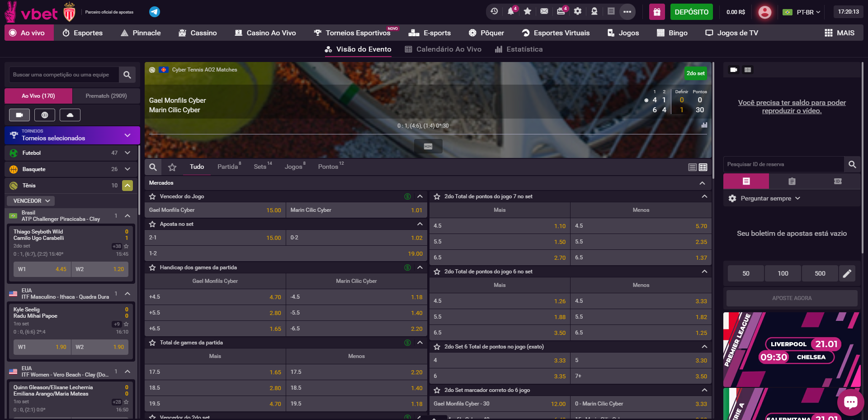Open VENCEDOR market dropdown
This screenshot has height=420, width=868.
click(x=31, y=200)
